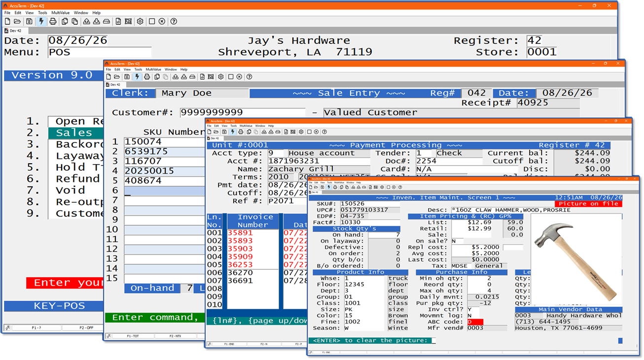This screenshot has height=360, width=644.
Task: Click red Picture on file indicator
Action: pyautogui.click(x=588, y=204)
